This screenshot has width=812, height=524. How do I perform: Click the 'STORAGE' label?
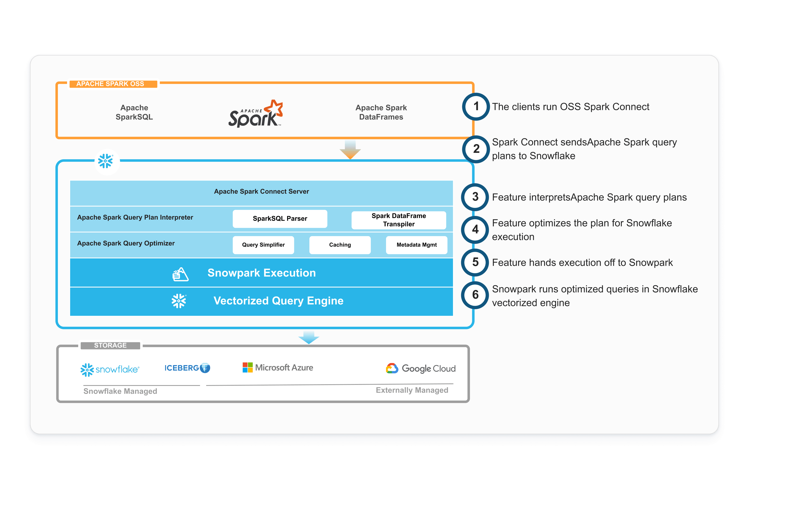coord(110,345)
